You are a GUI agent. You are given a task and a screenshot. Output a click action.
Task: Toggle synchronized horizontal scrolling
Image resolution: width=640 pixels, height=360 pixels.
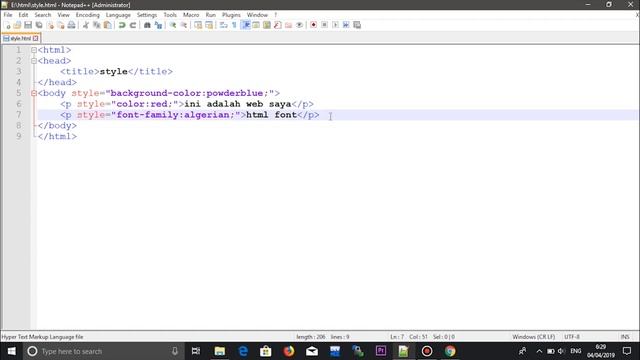[x=209, y=25]
